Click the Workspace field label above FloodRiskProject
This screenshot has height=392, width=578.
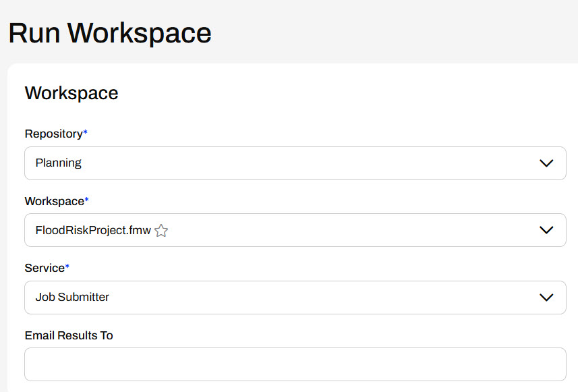(x=54, y=201)
